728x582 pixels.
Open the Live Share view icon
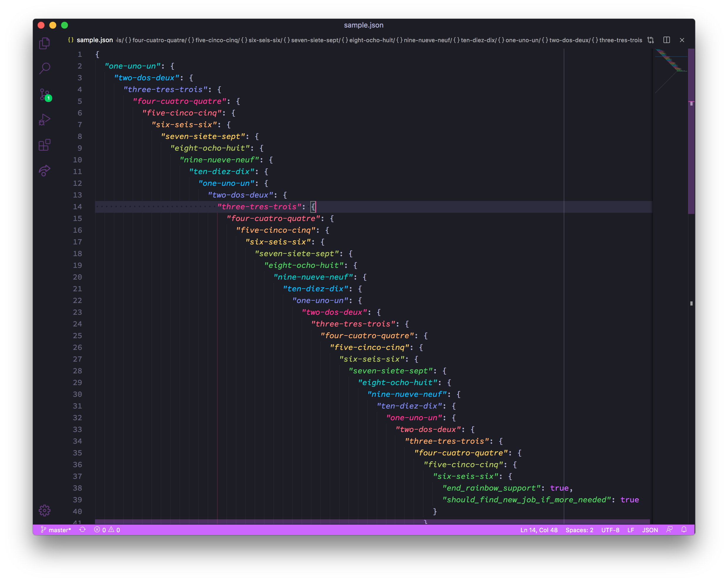[44, 170]
